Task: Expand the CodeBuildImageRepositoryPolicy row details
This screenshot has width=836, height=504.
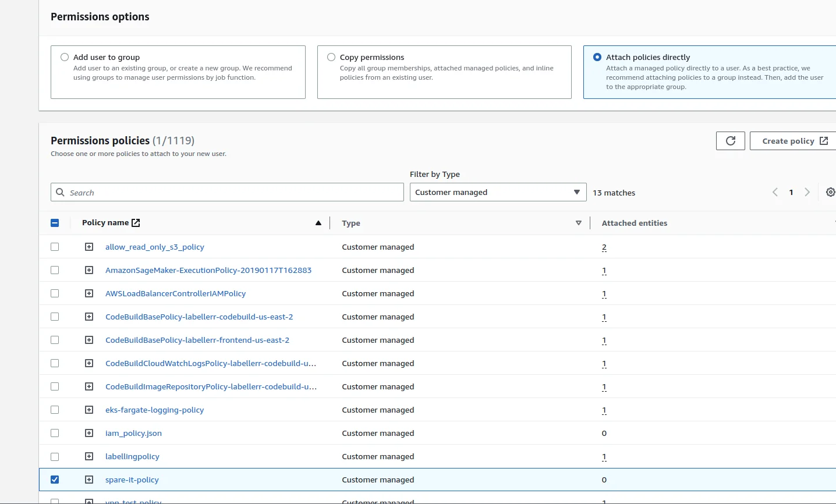Action: 89,386
